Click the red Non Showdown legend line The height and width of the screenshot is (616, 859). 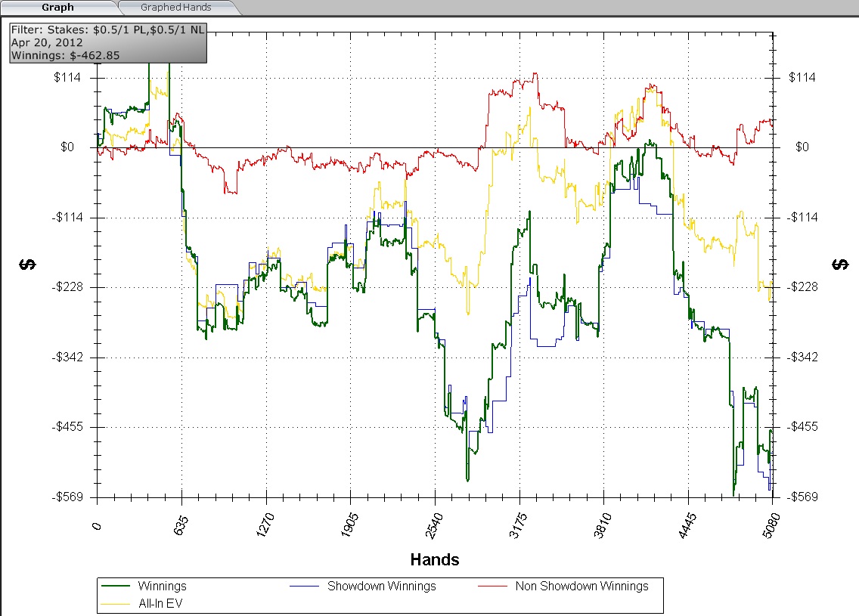point(493,586)
